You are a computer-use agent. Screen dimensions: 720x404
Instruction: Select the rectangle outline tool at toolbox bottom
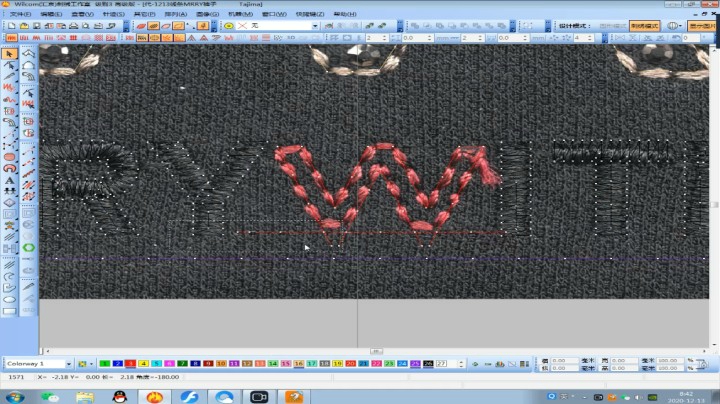tap(9, 311)
